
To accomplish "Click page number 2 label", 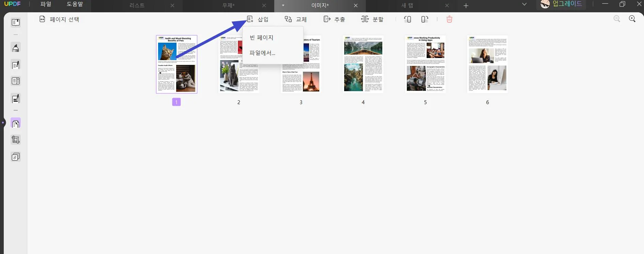I will [x=239, y=102].
